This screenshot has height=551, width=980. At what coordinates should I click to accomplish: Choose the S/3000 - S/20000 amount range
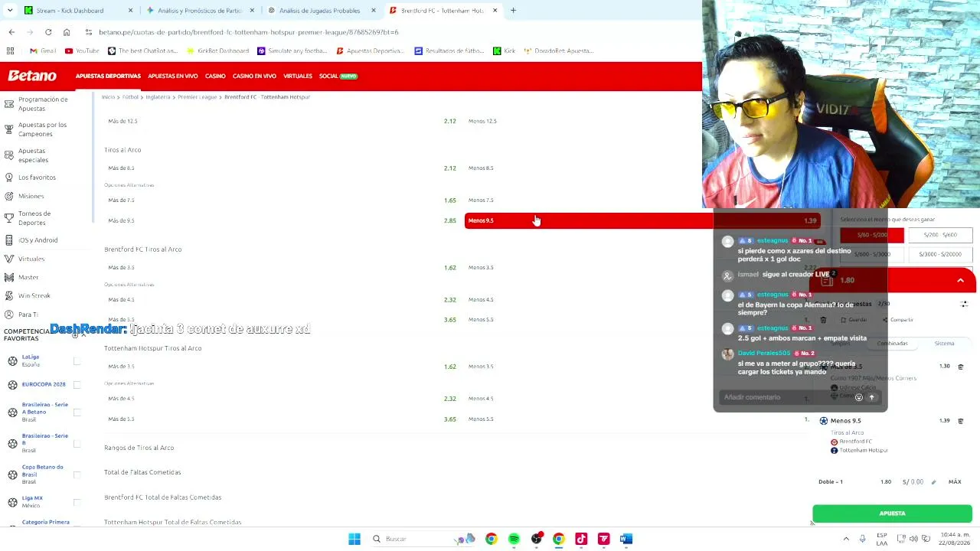coord(940,254)
